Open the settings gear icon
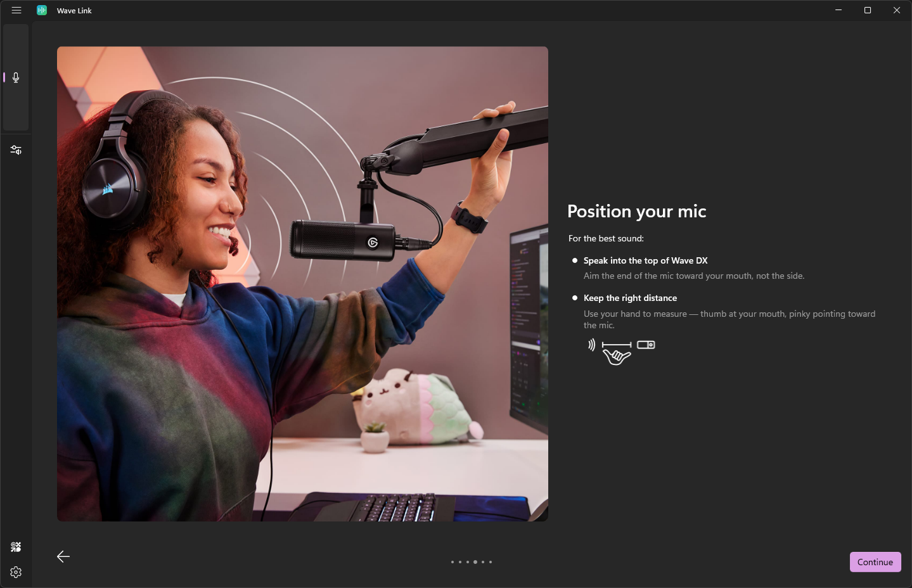 coord(16,572)
